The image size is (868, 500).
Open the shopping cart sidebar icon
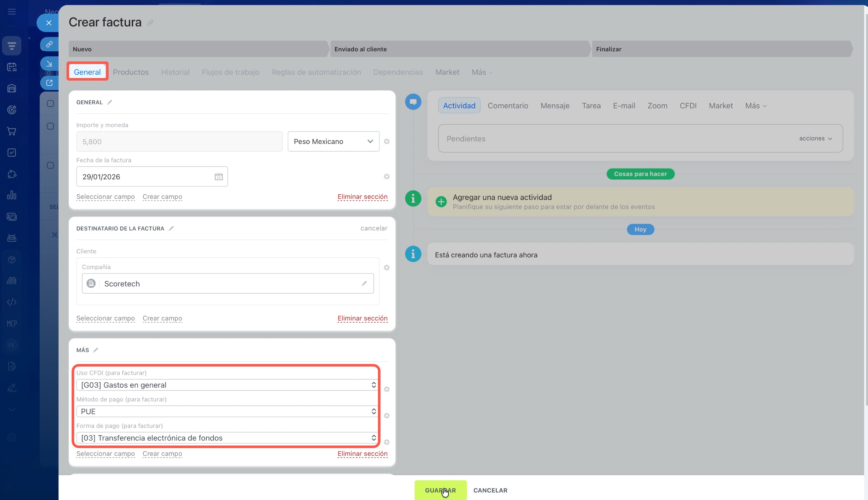click(12, 131)
